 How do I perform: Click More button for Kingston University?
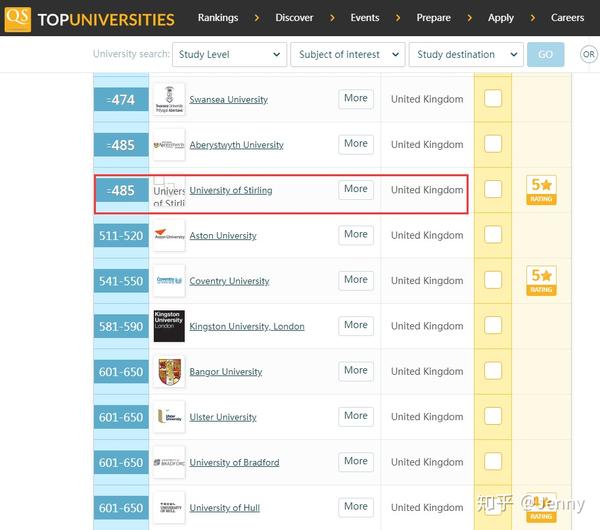[x=356, y=325]
